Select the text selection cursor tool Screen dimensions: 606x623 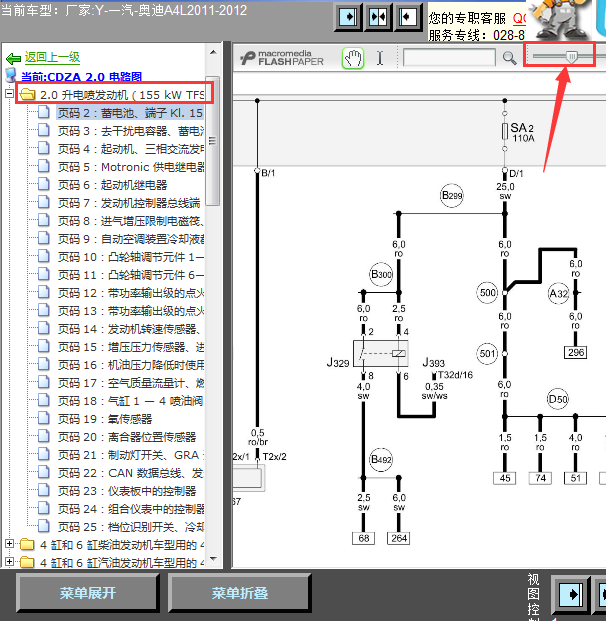(380, 58)
